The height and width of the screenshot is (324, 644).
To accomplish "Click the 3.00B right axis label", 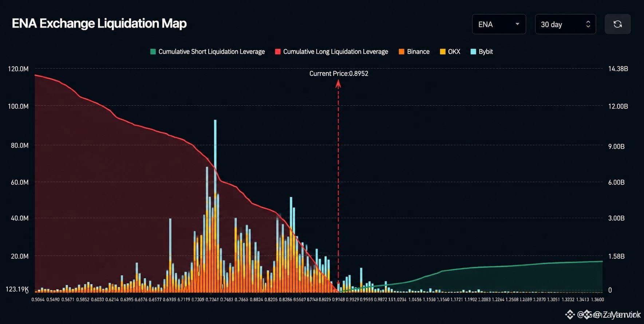I will (616, 218).
